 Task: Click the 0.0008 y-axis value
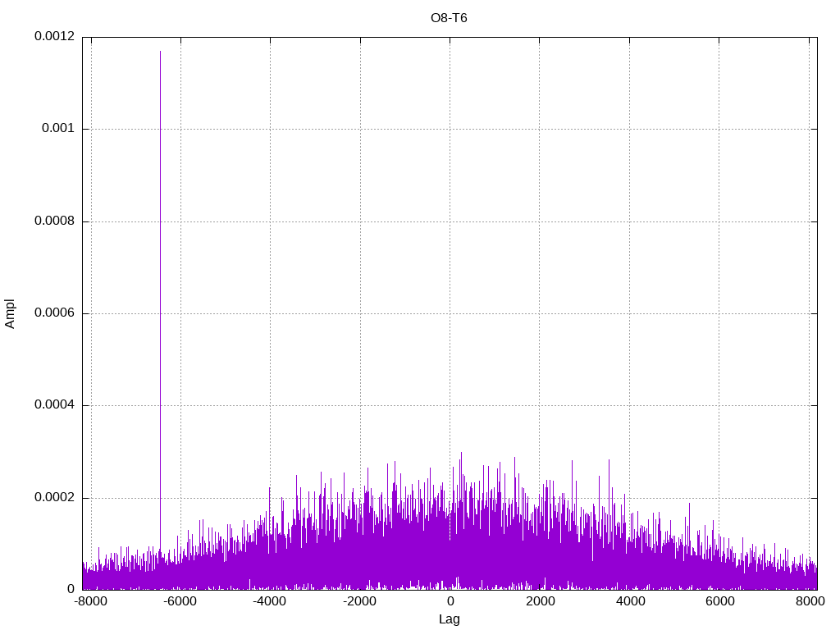coord(54,221)
